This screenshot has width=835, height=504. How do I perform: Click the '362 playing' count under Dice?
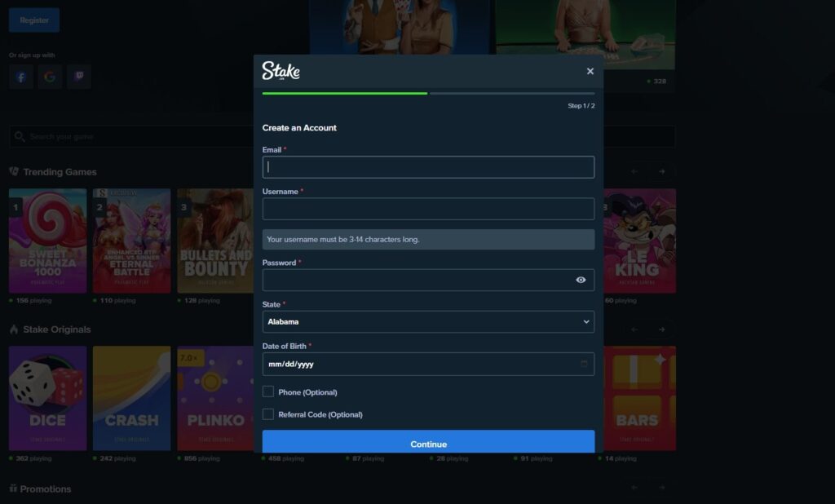[x=33, y=458]
